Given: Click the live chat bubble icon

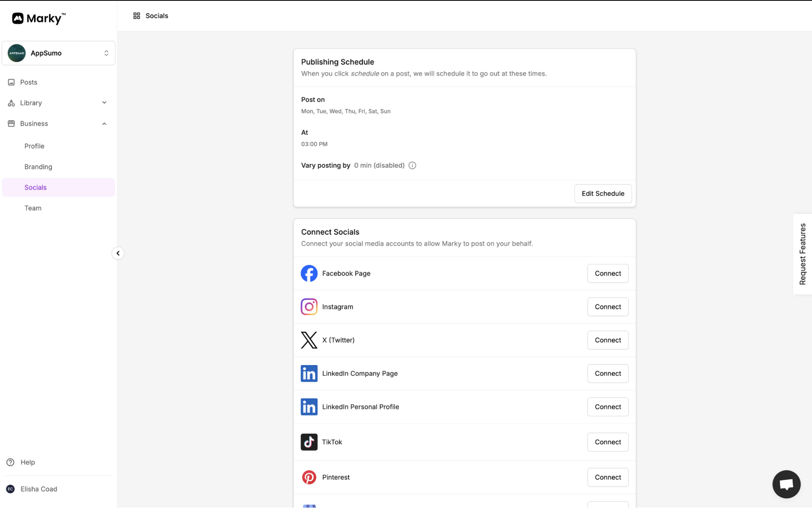Looking at the screenshot, I should pos(787,484).
